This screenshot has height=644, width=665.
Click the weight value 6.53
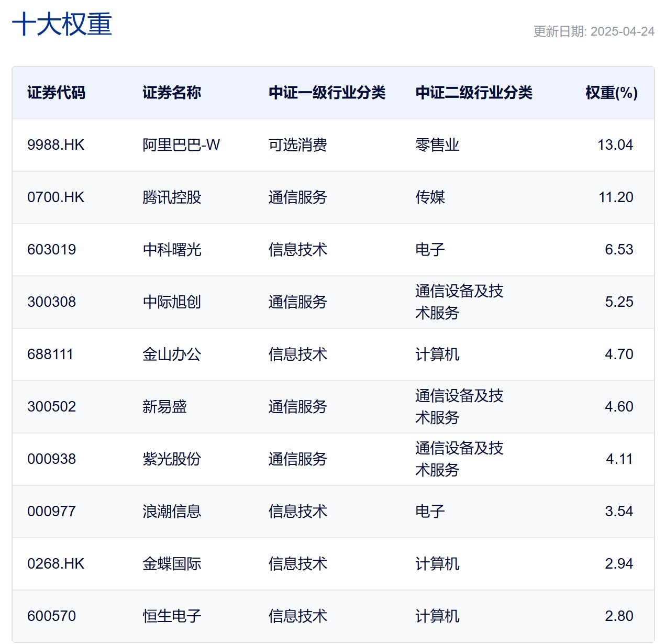619,250
